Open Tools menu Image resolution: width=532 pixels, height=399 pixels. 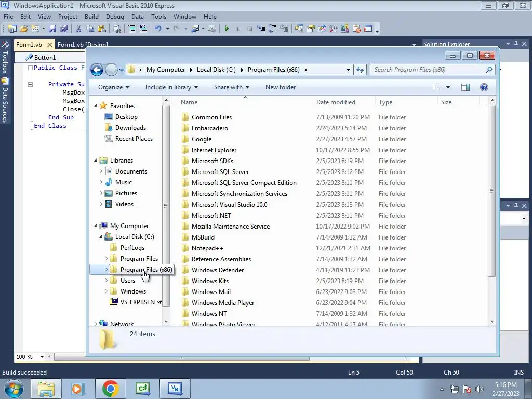tap(159, 16)
